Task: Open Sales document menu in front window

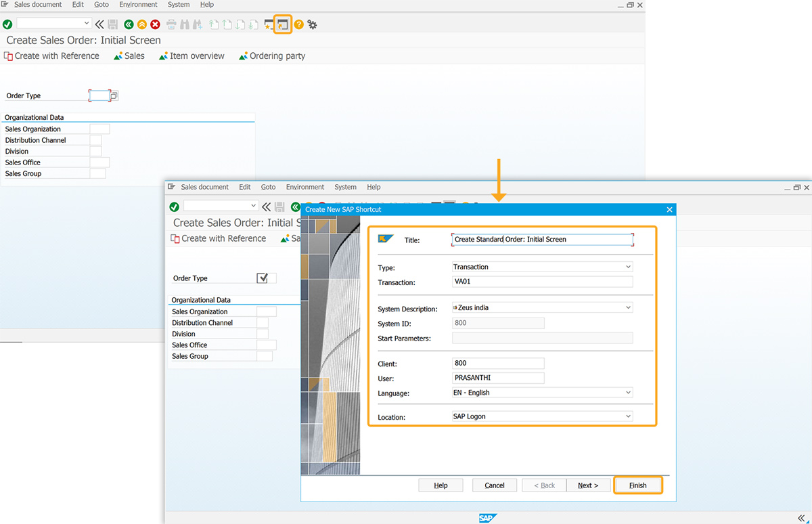Action: pos(205,187)
